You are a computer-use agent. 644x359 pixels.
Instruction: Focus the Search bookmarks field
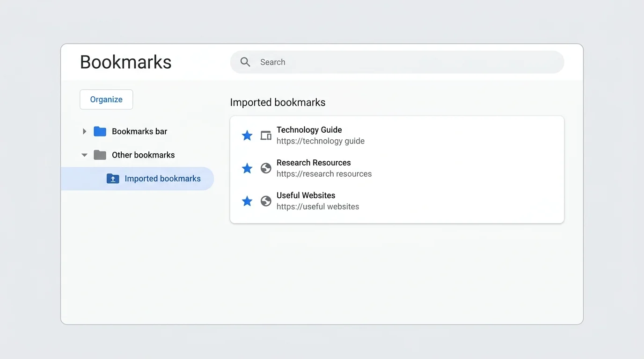(x=397, y=62)
